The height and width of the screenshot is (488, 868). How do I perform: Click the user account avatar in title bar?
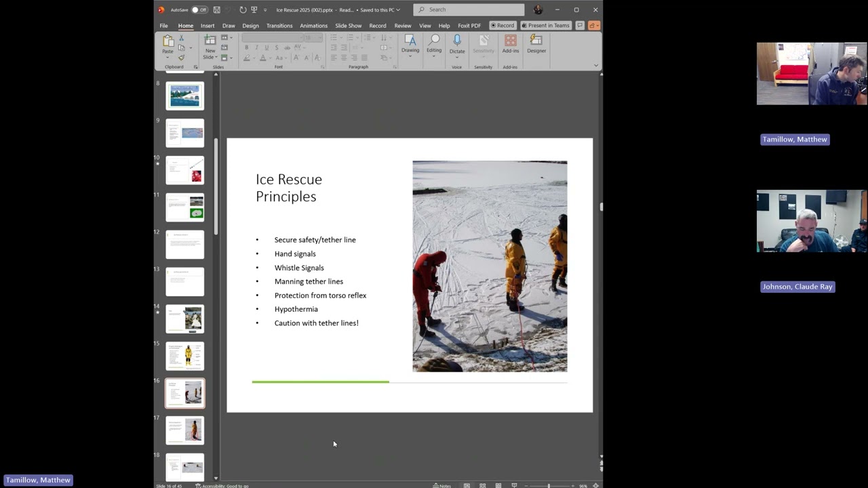click(x=538, y=9)
